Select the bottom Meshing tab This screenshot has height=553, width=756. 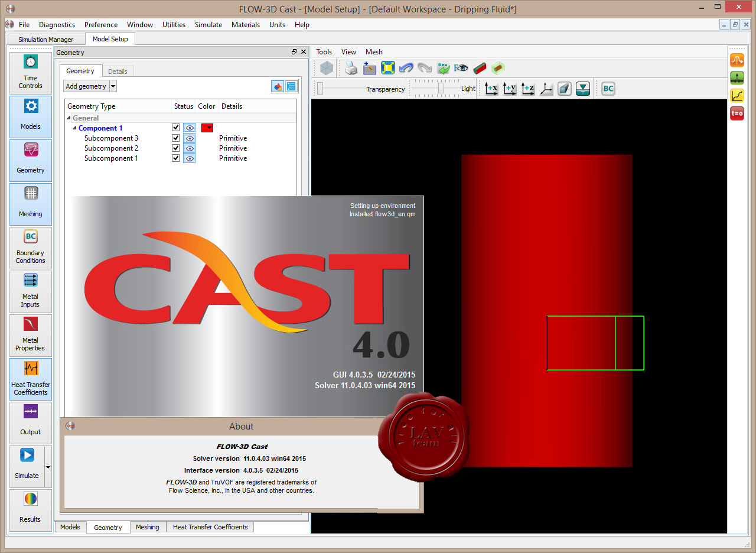point(147,527)
